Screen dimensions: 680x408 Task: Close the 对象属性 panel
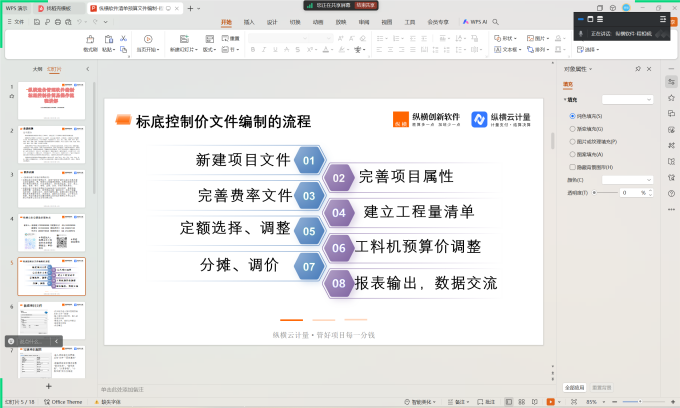click(649, 69)
